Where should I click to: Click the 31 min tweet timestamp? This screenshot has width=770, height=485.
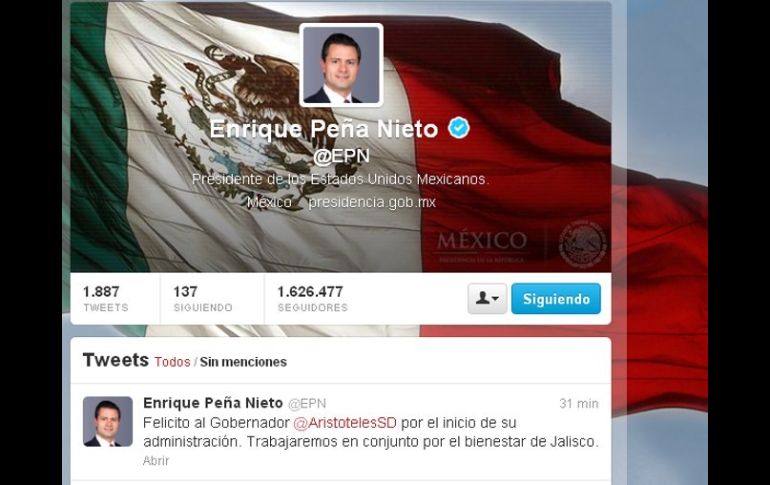[579, 404]
